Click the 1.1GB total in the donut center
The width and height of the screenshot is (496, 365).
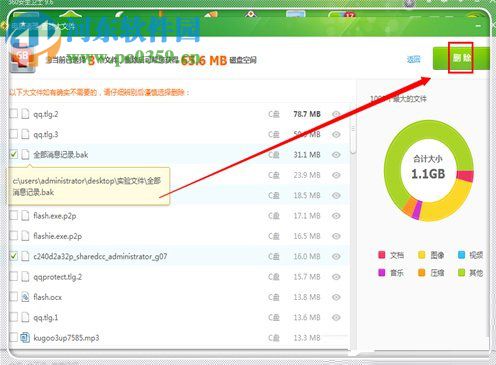428,174
